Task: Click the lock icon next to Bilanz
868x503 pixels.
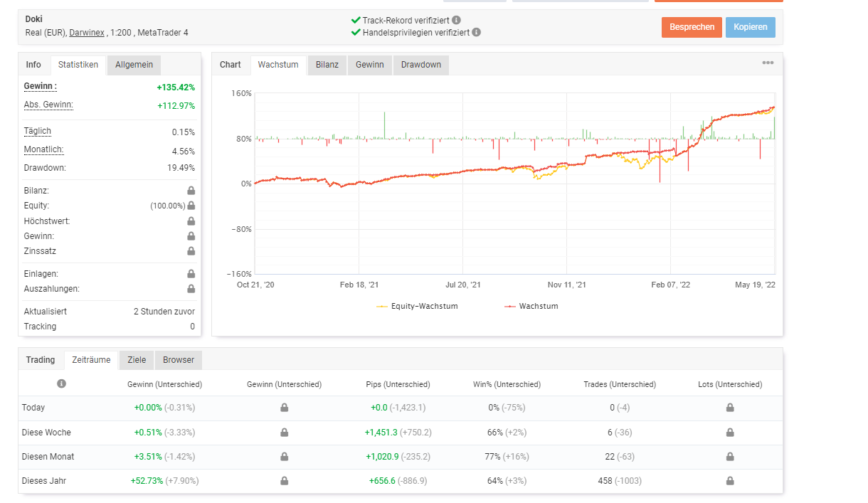Action: click(x=191, y=191)
